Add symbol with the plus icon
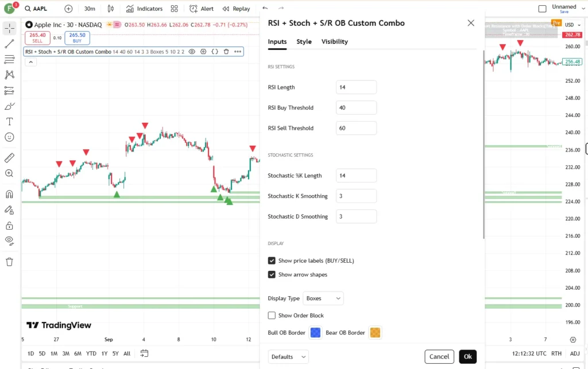This screenshot has width=588, height=369. coord(68,9)
